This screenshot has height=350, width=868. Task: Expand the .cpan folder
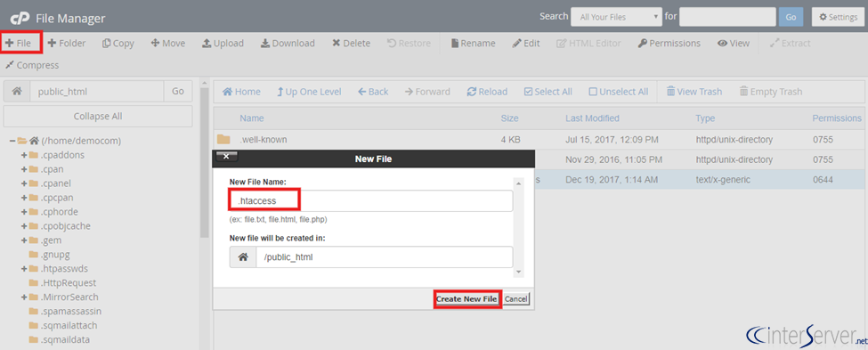(24, 169)
